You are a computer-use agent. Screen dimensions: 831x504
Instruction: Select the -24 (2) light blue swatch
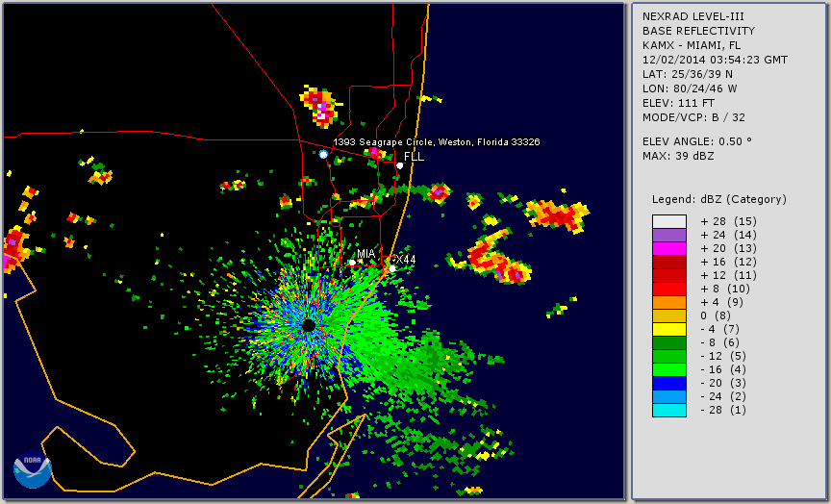669,396
